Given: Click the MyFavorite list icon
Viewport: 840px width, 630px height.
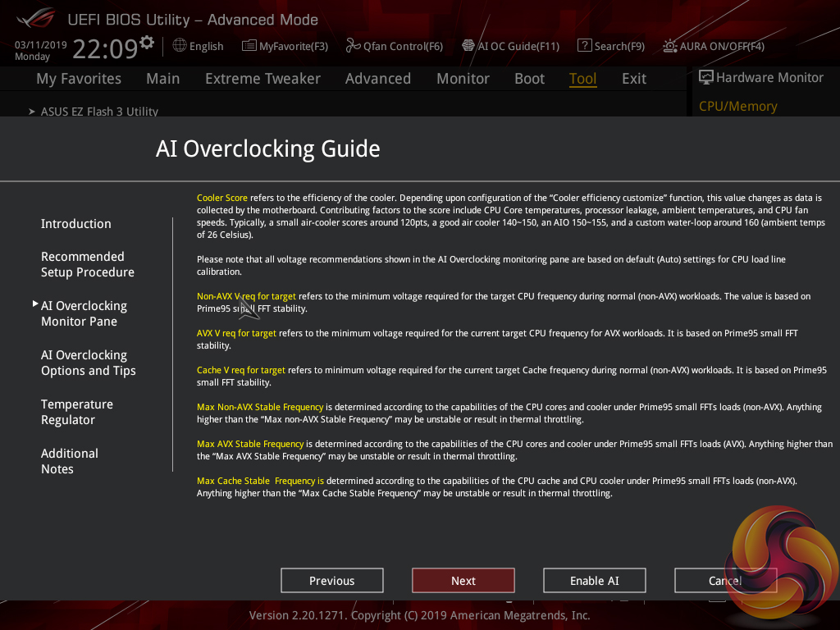Looking at the screenshot, I should pos(249,46).
